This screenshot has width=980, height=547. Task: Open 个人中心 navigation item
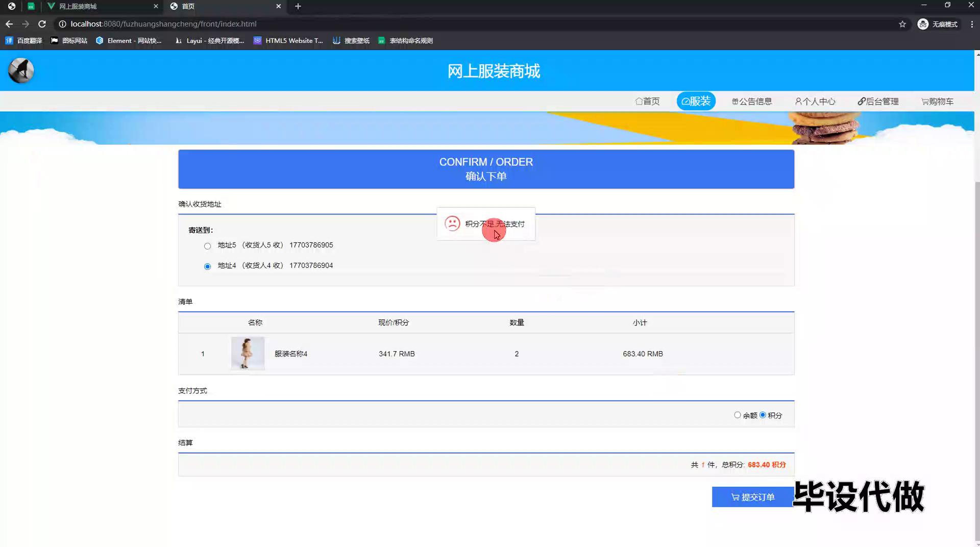pyautogui.click(x=815, y=102)
